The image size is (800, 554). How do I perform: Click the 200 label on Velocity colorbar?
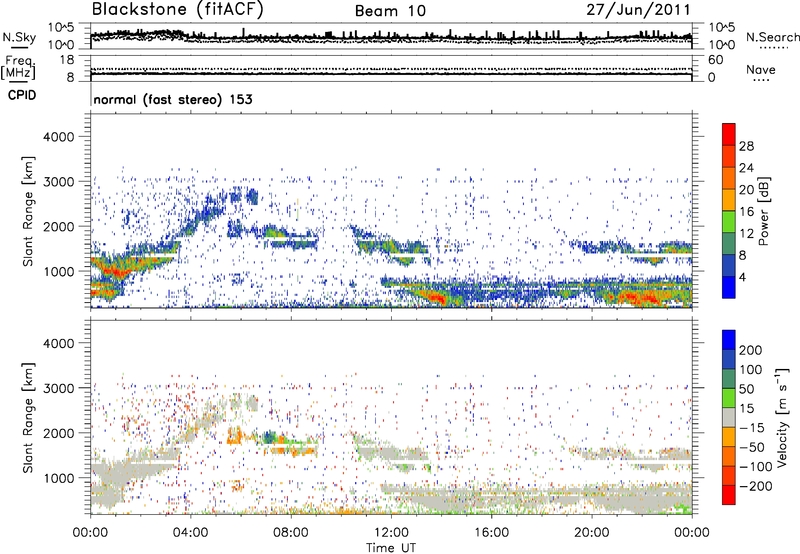click(751, 350)
